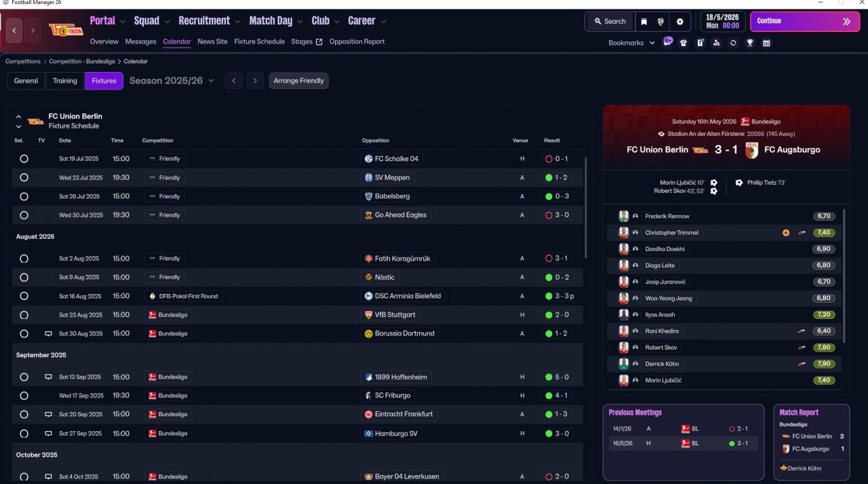Click Frederik Rønnow's player portrait
This screenshot has width=868, height=484.
pos(623,216)
